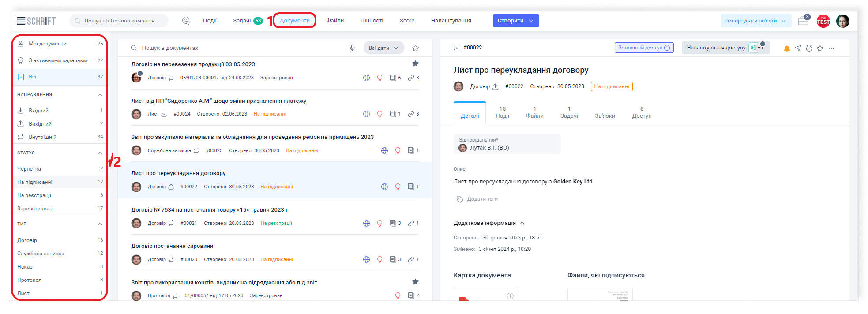Collapse the 'СТАТУС' filter section
Viewport: 868px width, 314px height.
coord(100,153)
